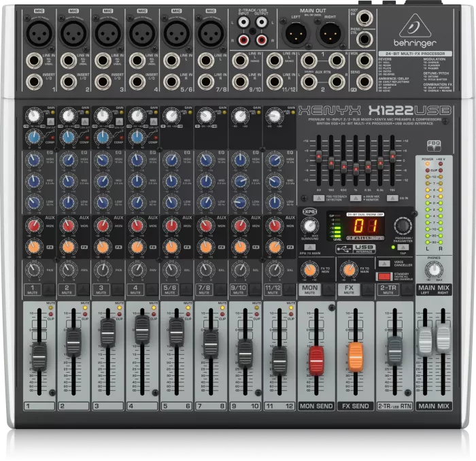476x461 pixels.
Task: Click the 63 Hz graphic EQ slider
Action: [319, 157]
